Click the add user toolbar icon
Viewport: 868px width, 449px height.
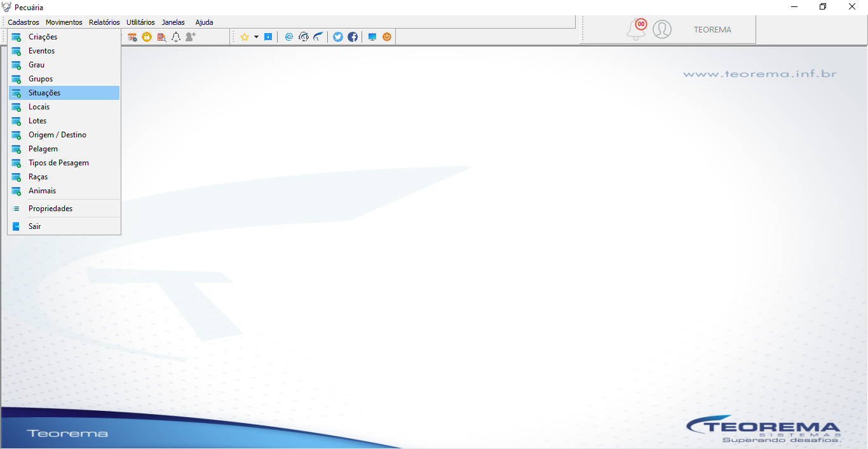click(x=191, y=37)
